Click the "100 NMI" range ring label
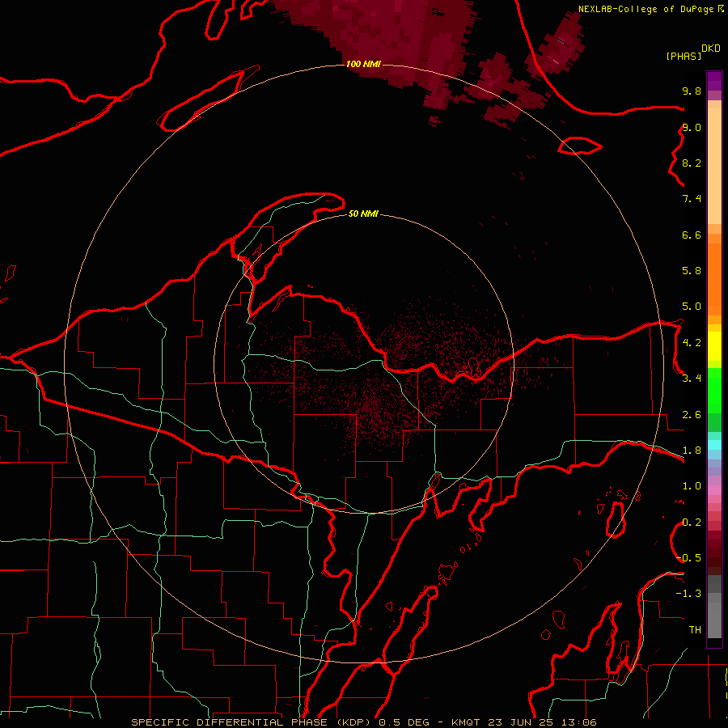 click(363, 64)
